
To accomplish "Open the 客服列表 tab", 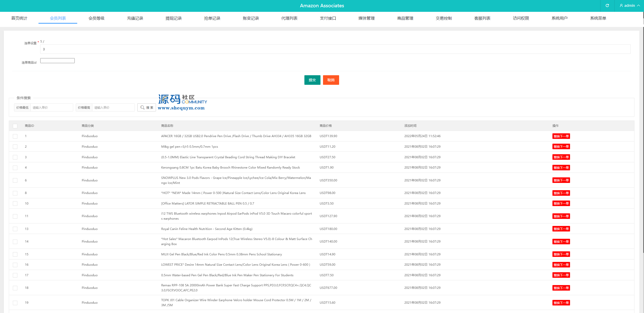I will coord(482,18).
